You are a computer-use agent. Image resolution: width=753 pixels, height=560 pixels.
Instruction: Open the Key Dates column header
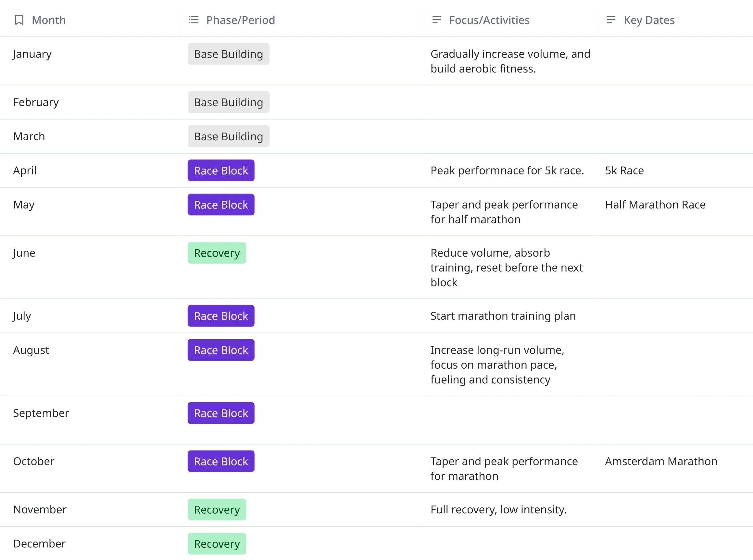[x=649, y=20]
